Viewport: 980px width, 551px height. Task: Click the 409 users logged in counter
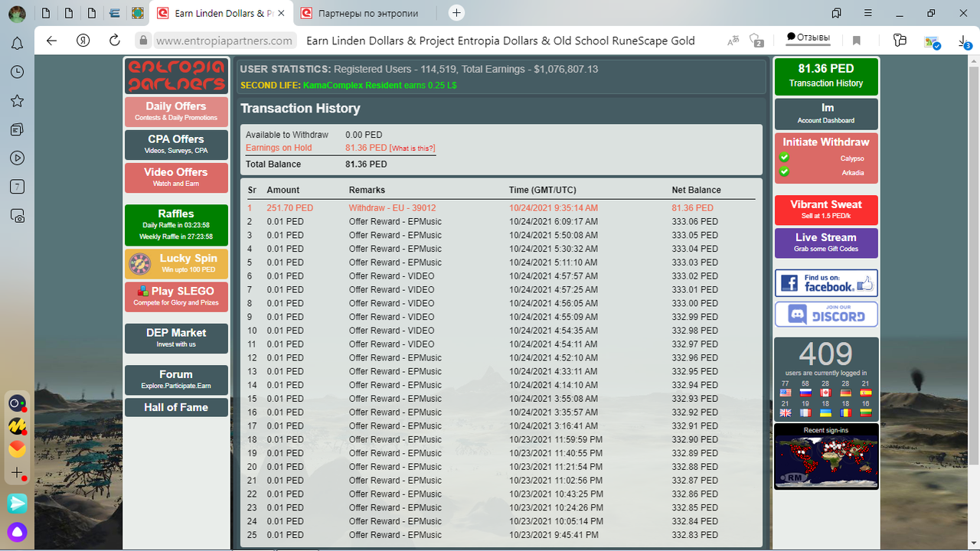pyautogui.click(x=826, y=355)
